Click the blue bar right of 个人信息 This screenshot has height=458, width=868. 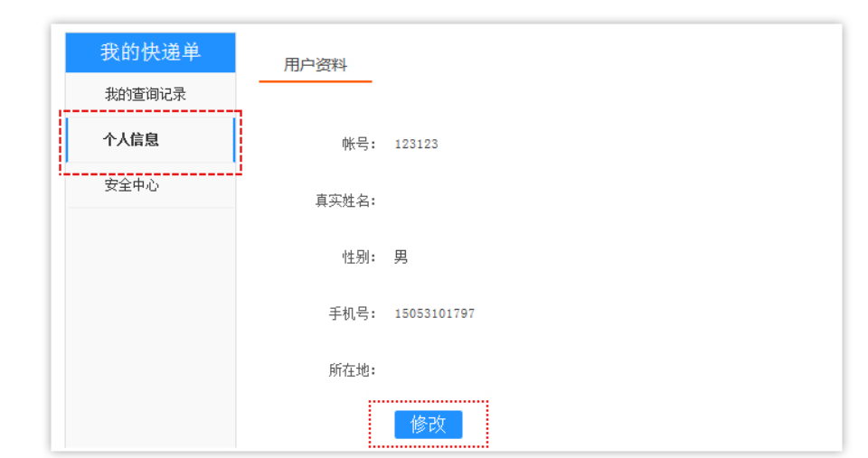(234, 140)
